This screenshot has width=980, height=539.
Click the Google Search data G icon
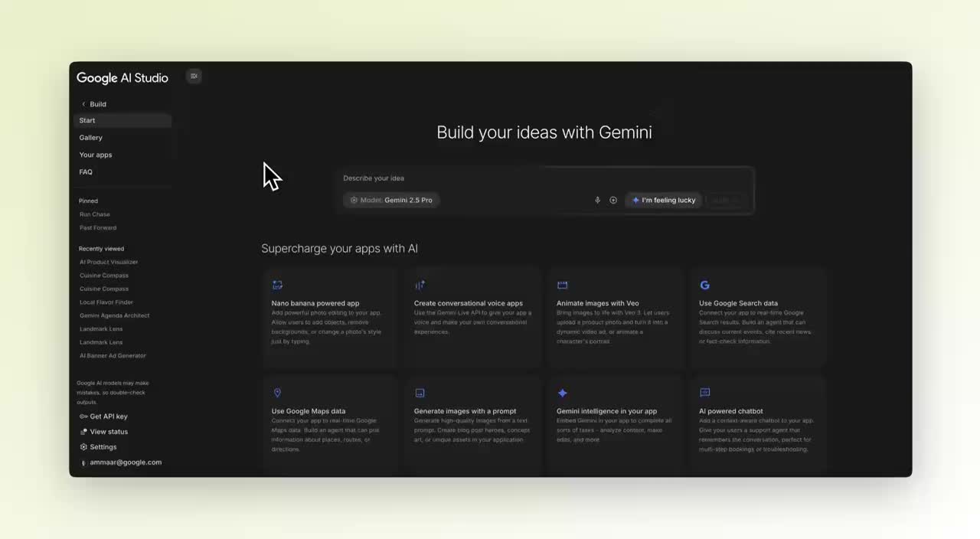pos(704,285)
